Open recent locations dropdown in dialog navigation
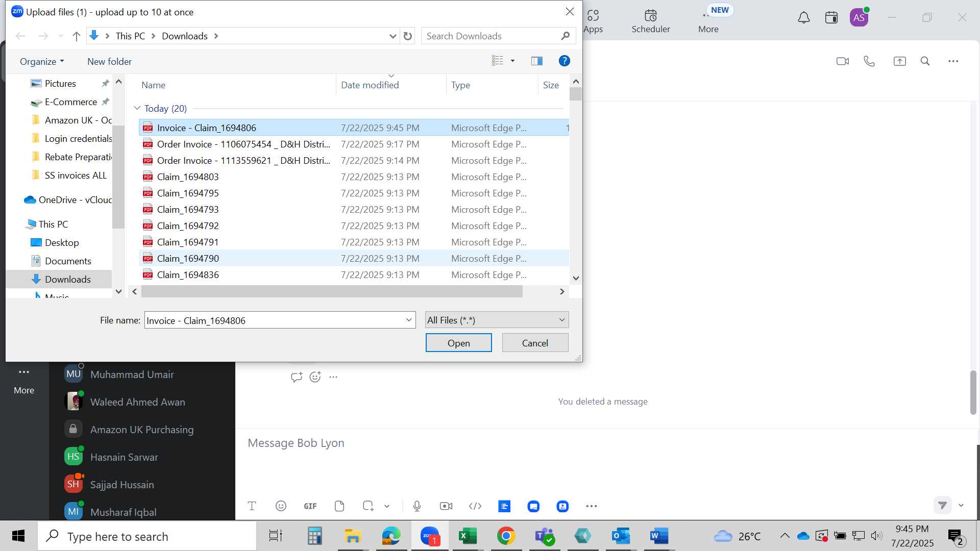 click(61, 36)
